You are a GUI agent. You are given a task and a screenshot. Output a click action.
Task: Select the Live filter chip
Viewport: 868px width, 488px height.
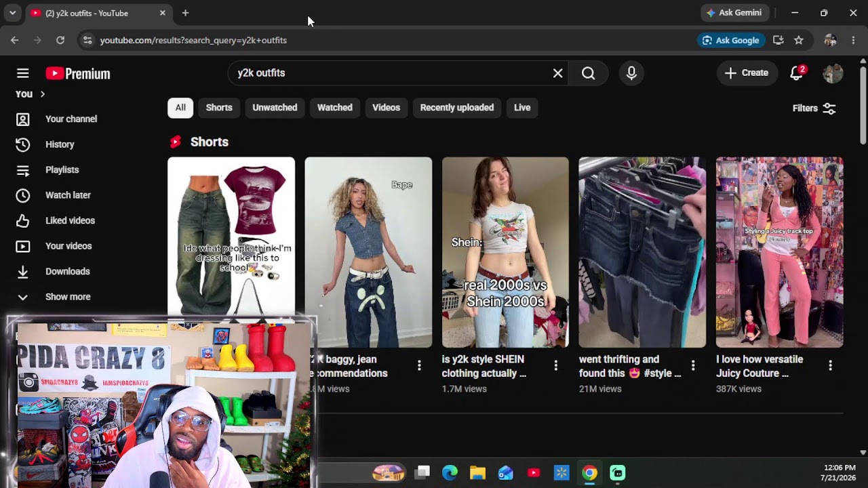(522, 108)
